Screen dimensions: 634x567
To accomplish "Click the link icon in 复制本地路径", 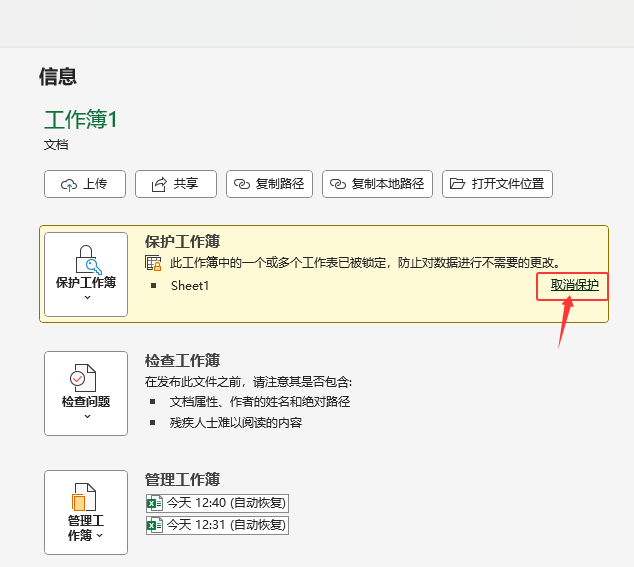I will click(338, 184).
